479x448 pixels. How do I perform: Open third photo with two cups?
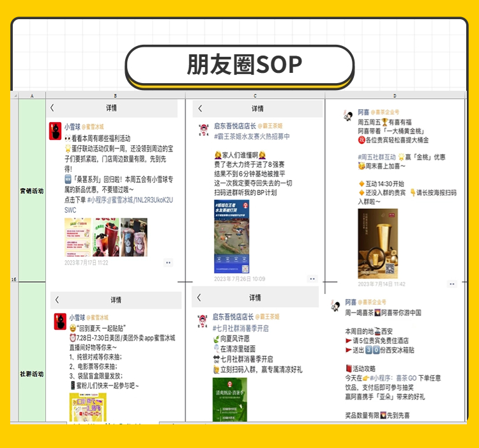pos(134,237)
